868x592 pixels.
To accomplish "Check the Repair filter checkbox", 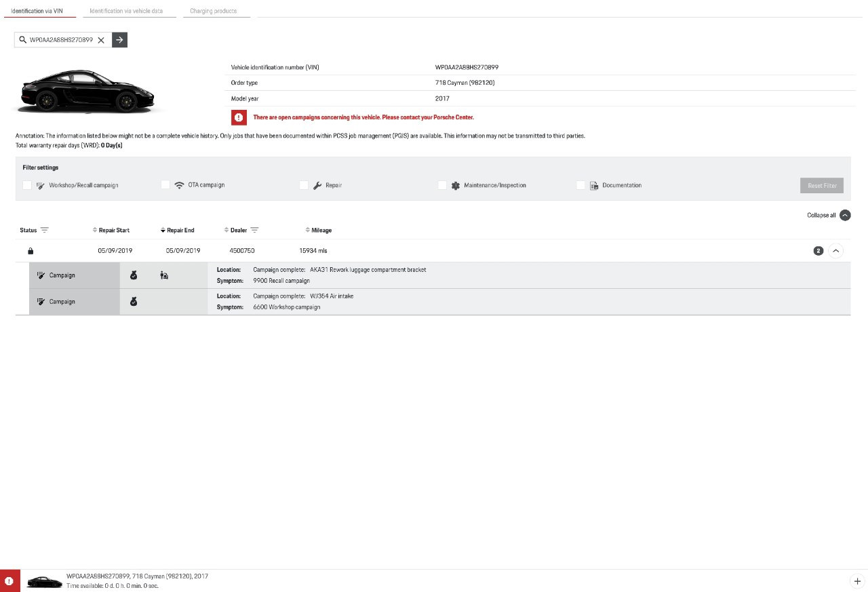I will click(304, 185).
